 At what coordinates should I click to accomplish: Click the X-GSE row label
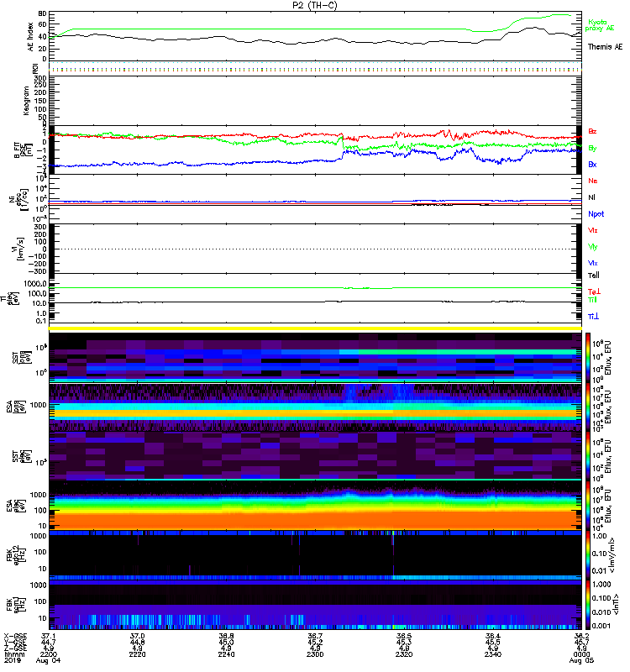(x=15, y=636)
